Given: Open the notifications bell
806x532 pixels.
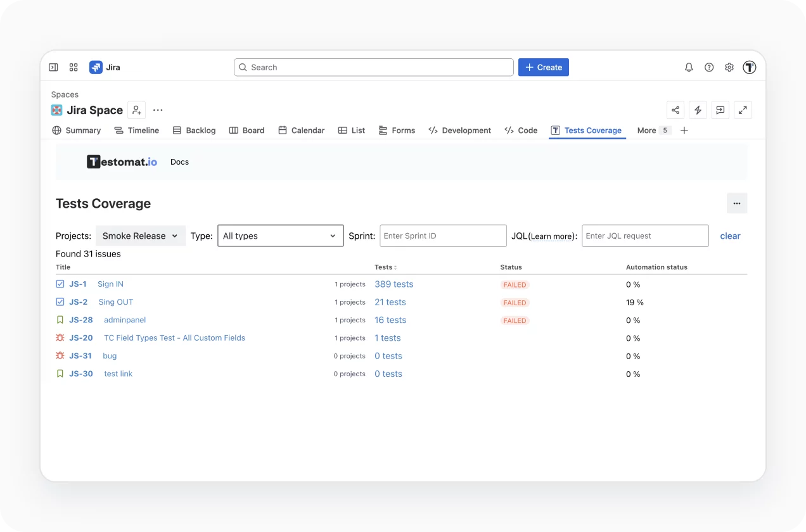Looking at the screenshot, I should 689,67.
